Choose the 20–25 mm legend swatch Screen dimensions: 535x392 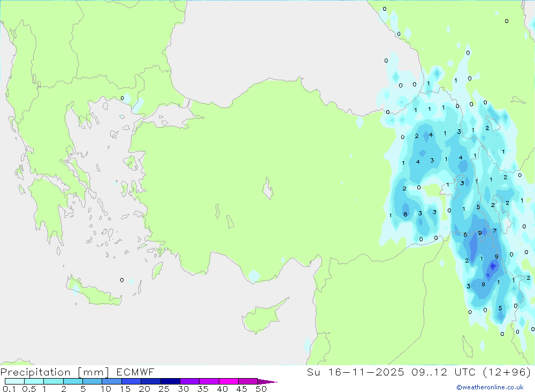(x=150, y=381)
